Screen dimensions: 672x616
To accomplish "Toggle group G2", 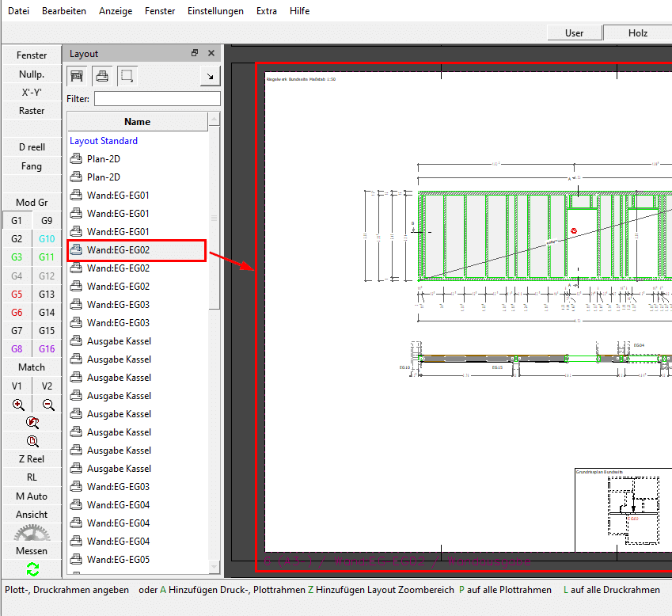I will pyautogui.click(x=17, y=239).
